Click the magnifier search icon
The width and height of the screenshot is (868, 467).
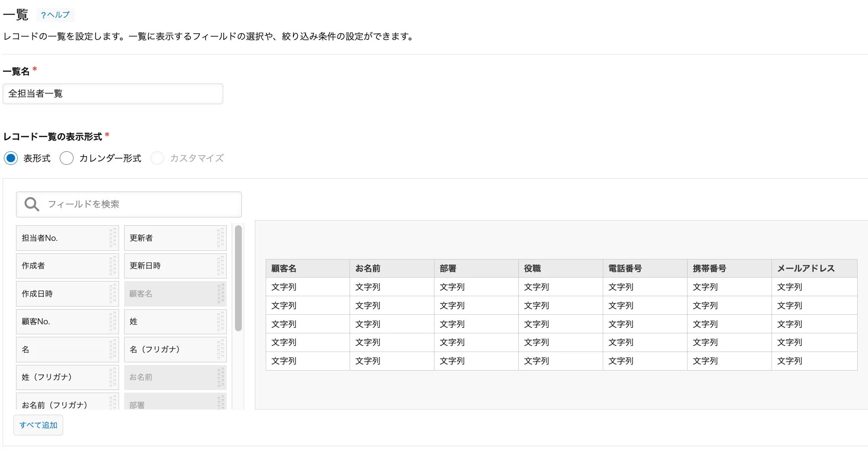32,204
